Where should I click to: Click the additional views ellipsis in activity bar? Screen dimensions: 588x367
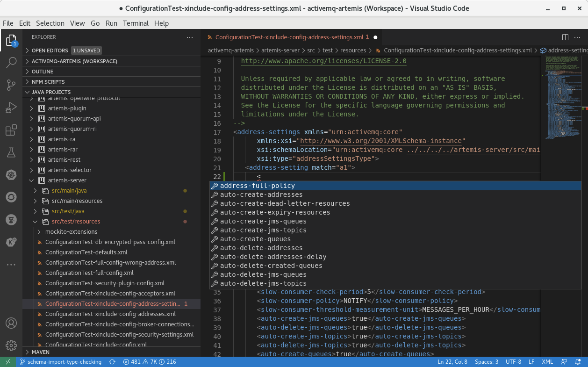click(11, 265)
